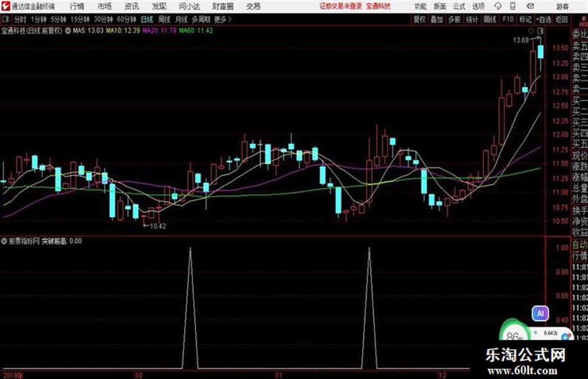Open the 市场 menu
588x379 pixels.
(x=105, y=6)
